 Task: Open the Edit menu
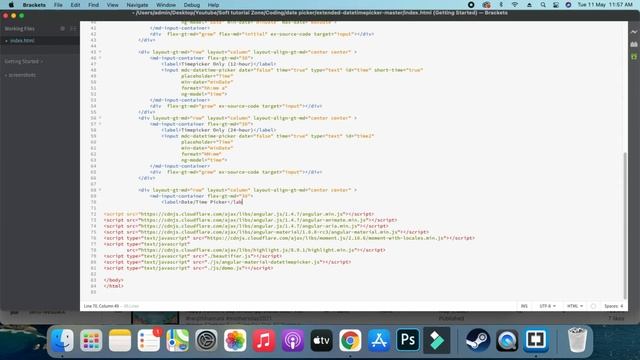(75, 5)
